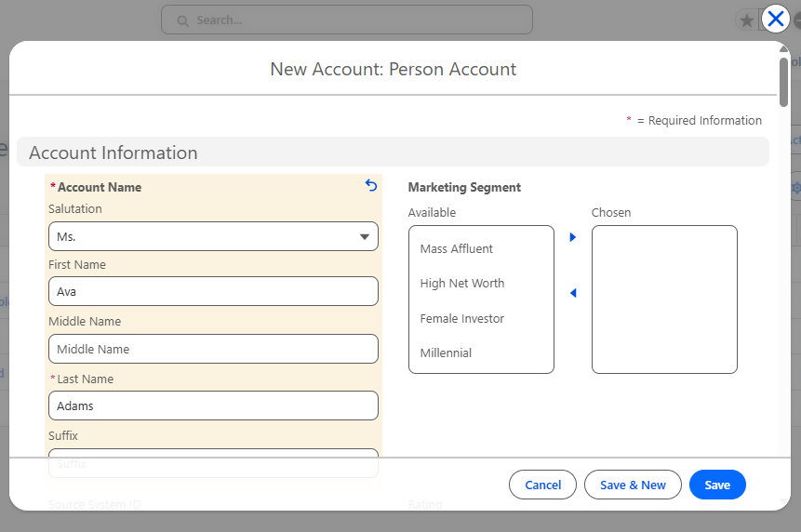Click the favorites star icon
The height and width of the screenshot is (532, 801).
click(x=746, y=20)
